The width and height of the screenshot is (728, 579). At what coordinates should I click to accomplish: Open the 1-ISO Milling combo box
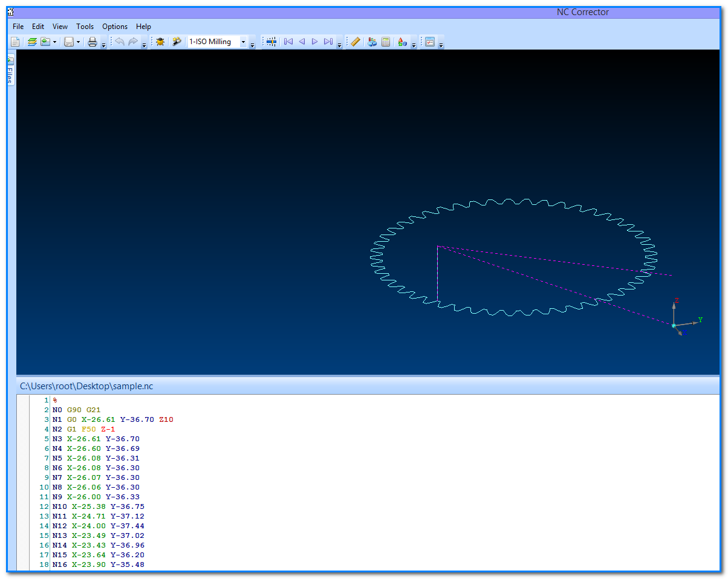(218, 42)
